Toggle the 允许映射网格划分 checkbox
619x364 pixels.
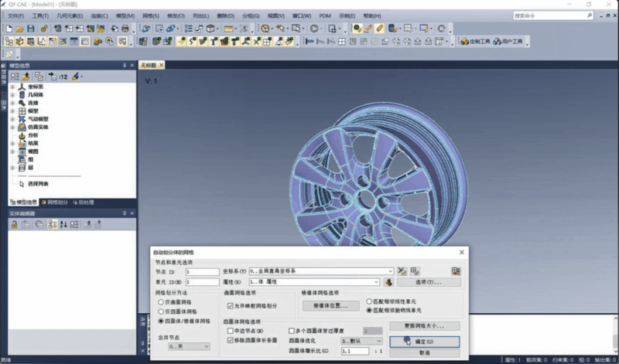tap(230, 306)
